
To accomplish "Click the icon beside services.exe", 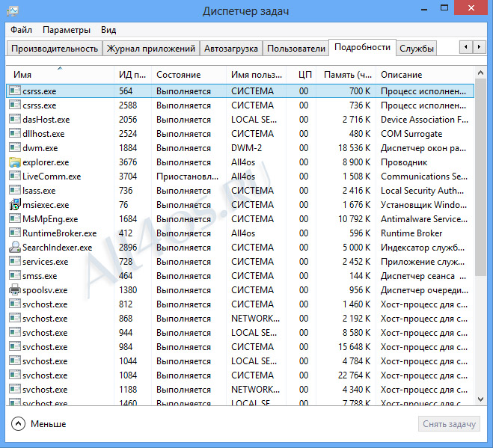I will (x=15, y=261).
